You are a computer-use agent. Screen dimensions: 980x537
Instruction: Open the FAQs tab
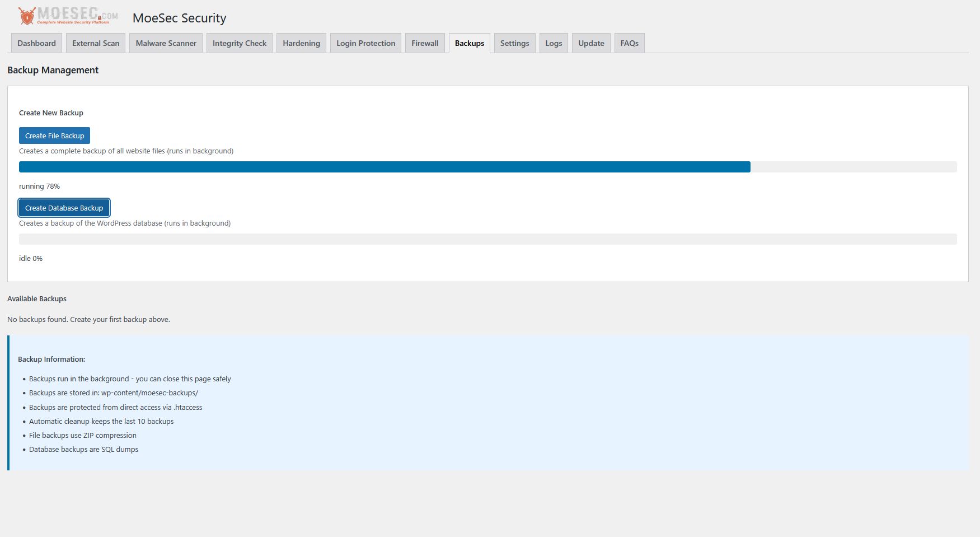pos(629,43)
